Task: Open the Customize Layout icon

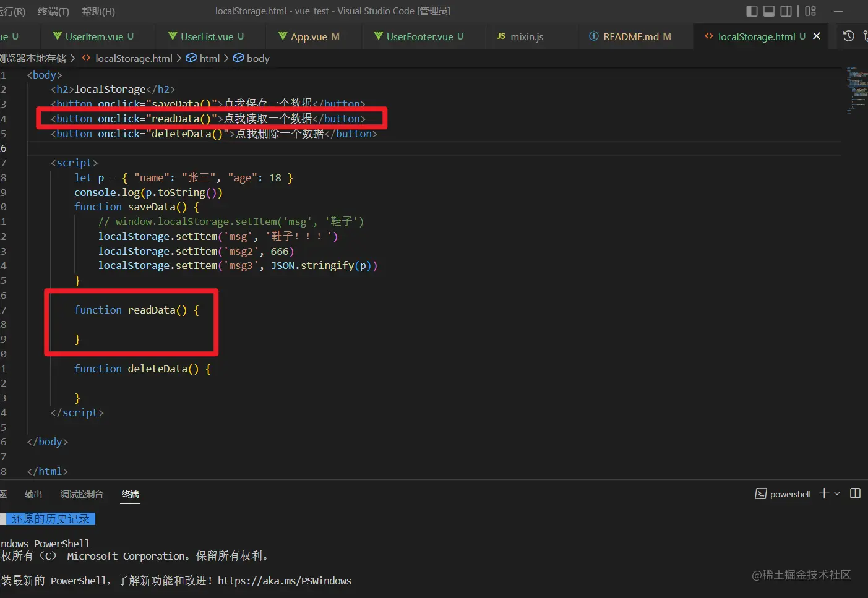Action: point(810,11)
